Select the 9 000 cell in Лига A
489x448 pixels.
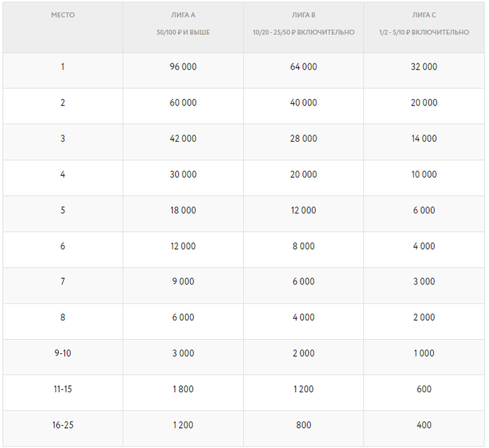pyautogui.click(x=183, y=282)
